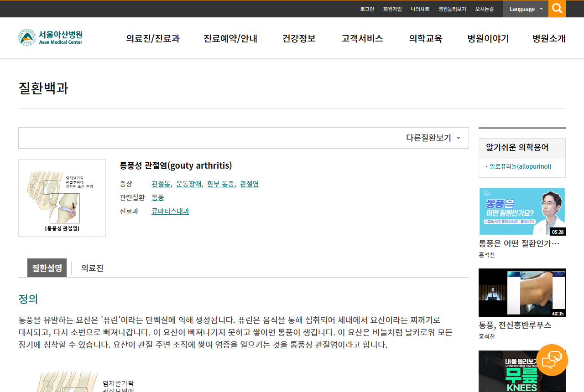Click the 환부 통증 symptom link
This screenshot has height=392, width=584.
coord(220,184)
